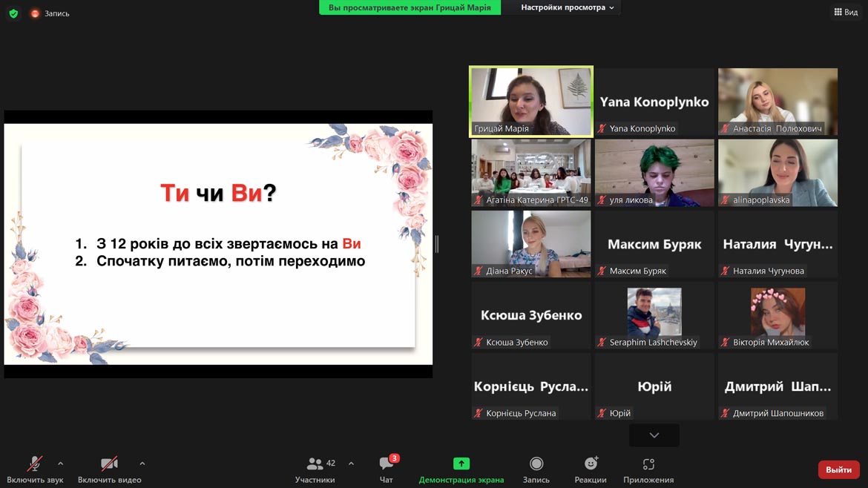Select Seraphim Lashchevskiy participant tile
868x488 pixels.
click(654, 315)
